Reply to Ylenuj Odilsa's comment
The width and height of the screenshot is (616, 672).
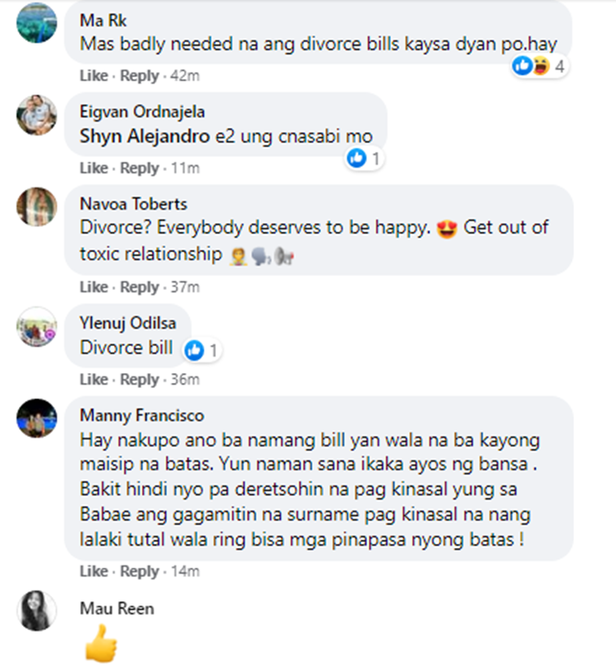click(140, 380)
